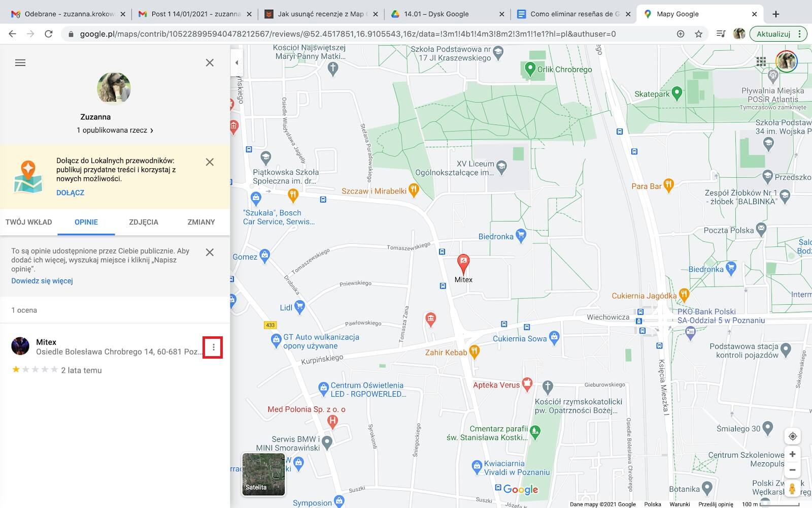The height and width of the screenshot is (508, 812).
Task: Click the red Mitex map pin
Action: [463, 264]
